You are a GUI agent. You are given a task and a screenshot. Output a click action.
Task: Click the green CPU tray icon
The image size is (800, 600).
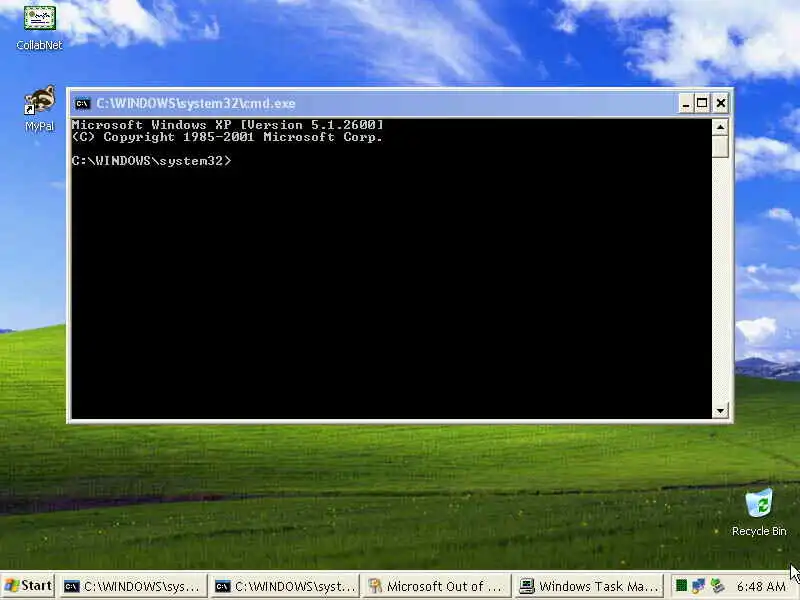click(681, 586)
